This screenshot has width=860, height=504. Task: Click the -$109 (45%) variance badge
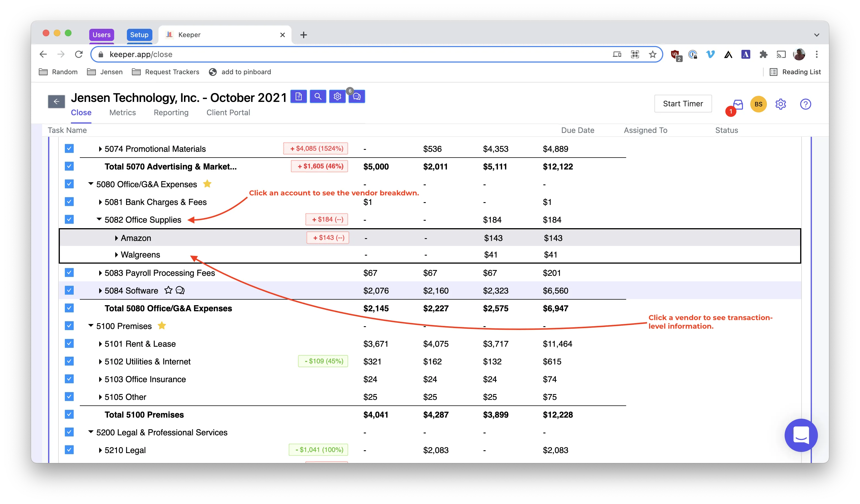tap(323, 361)
